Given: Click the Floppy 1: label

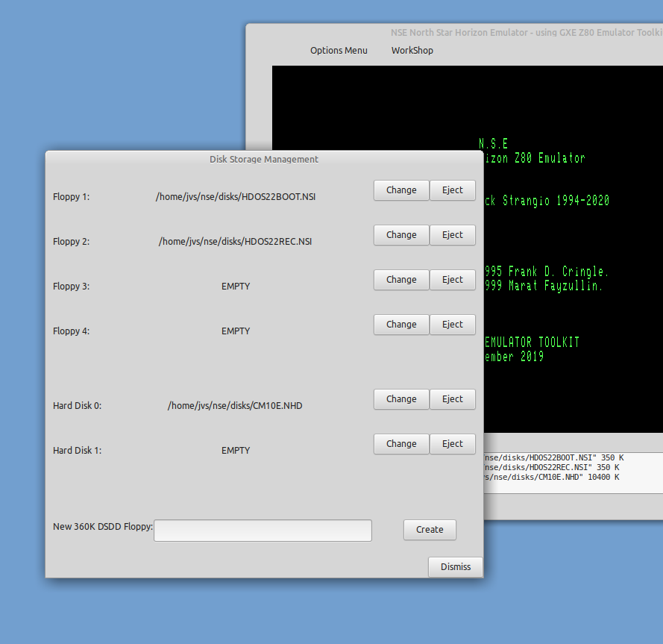Looking at the screenshot, I should point(71,197).
